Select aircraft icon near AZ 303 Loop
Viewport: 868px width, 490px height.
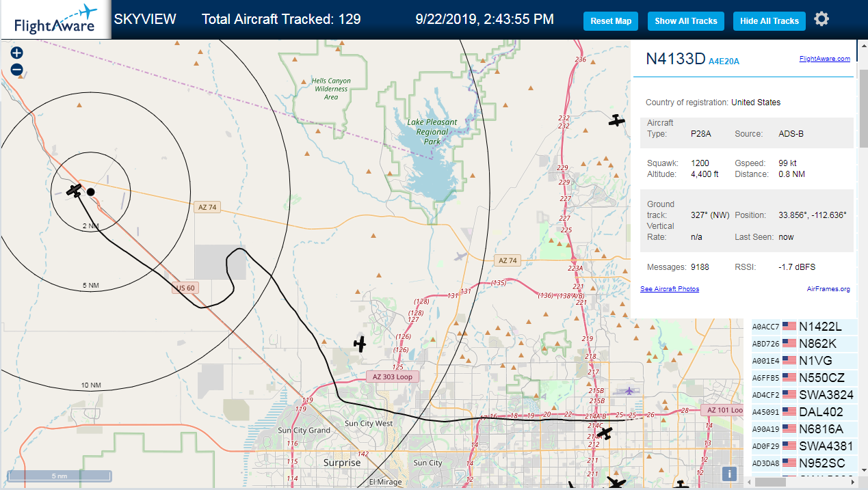click(360, 344)
